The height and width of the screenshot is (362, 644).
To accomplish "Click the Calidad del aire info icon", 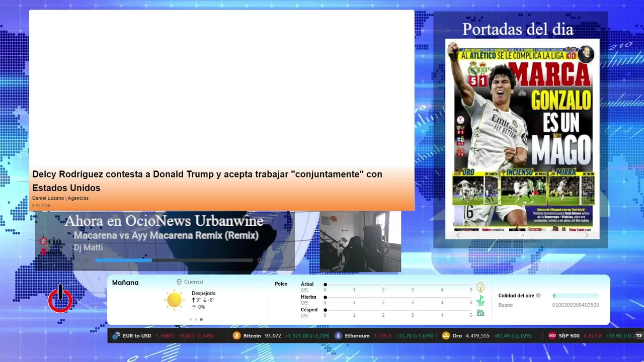I will coord(538,296).
